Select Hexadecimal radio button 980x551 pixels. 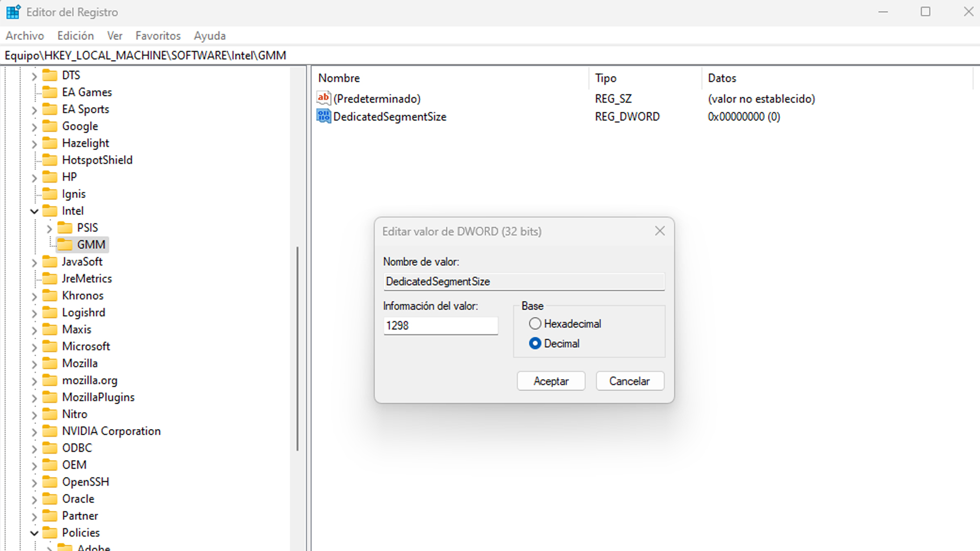536,323
